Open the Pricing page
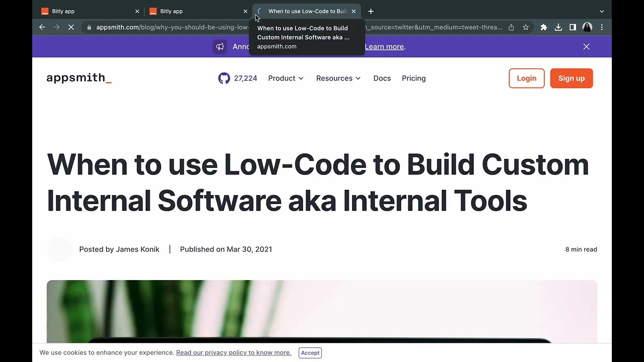 click(x=414, y=78)
